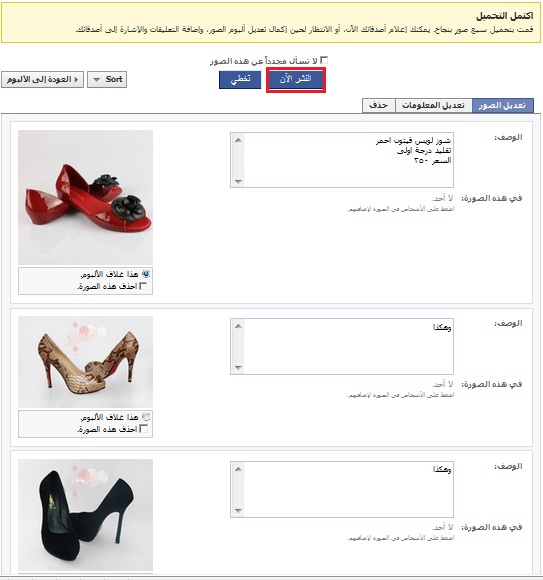
Task: Click the النشر الآن publish now button
Action: 296,80
